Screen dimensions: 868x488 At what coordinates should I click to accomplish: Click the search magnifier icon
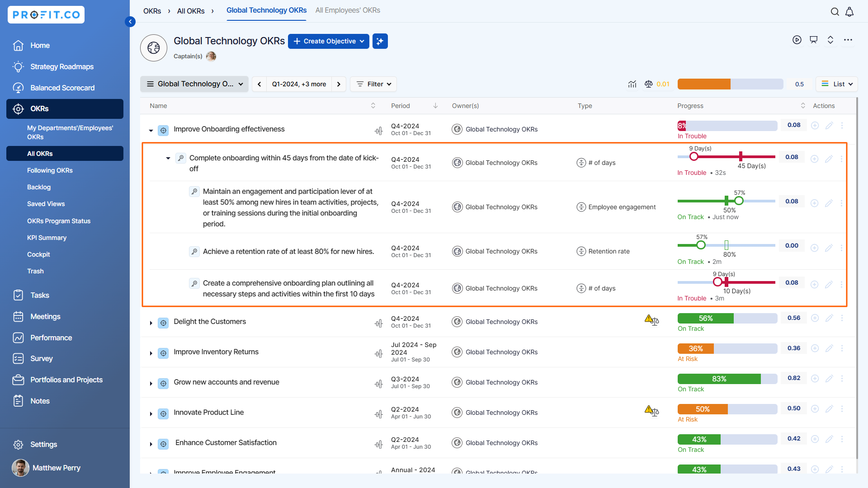(835, 12)
